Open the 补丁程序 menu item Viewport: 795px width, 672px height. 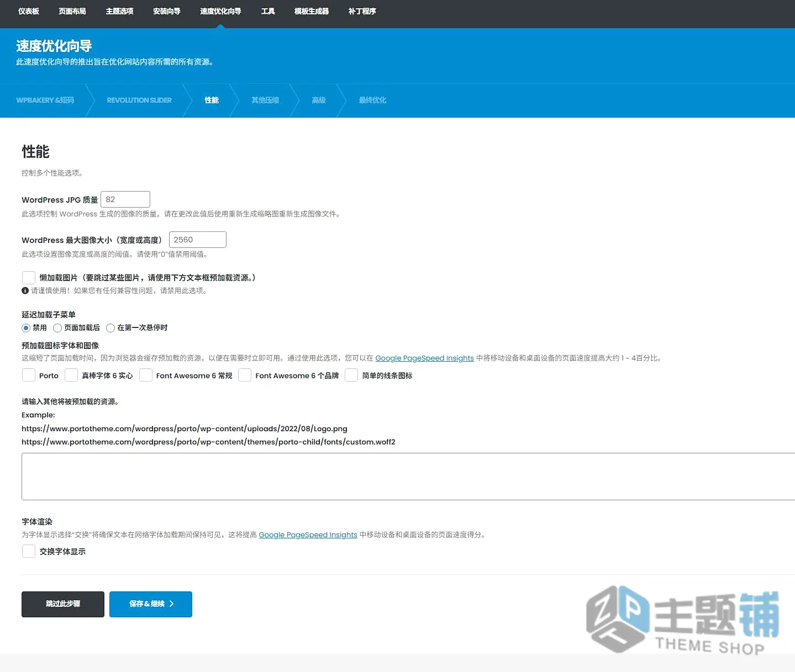pyautogui.click(x=362, y=11)
